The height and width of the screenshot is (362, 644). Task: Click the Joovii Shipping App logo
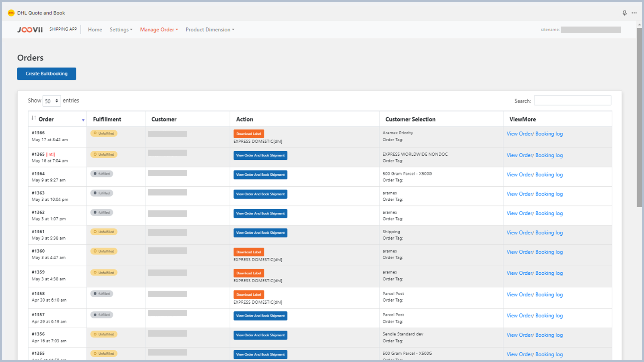point(30,30)
